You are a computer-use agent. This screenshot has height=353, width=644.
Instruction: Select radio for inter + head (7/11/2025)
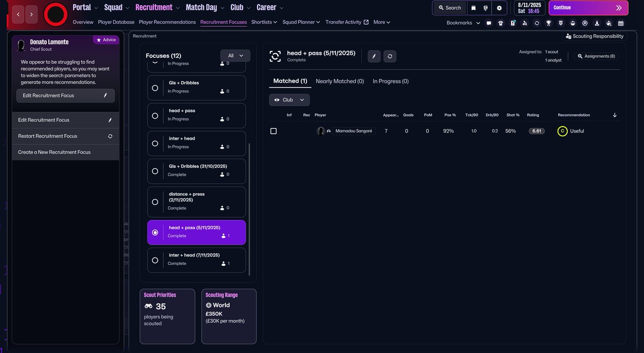[x=155, y=260]
